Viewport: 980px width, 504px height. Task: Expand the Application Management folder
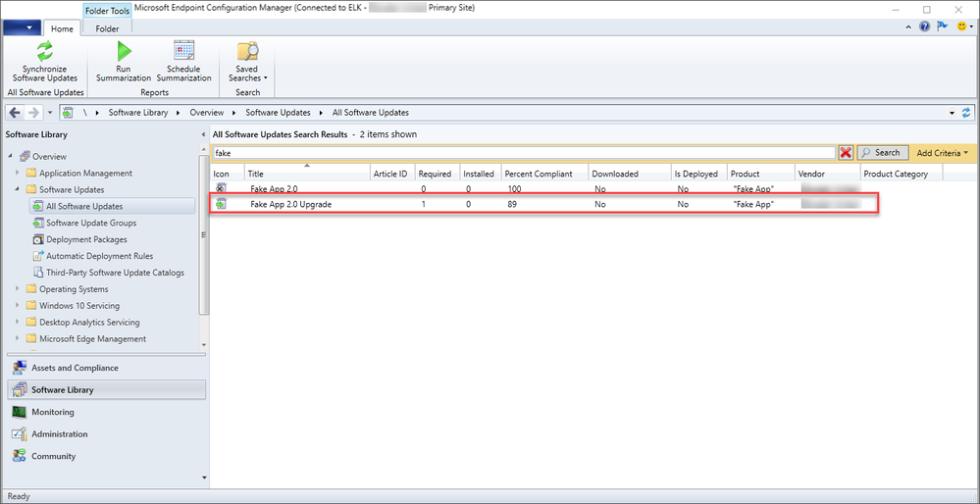tap(18, 173)
